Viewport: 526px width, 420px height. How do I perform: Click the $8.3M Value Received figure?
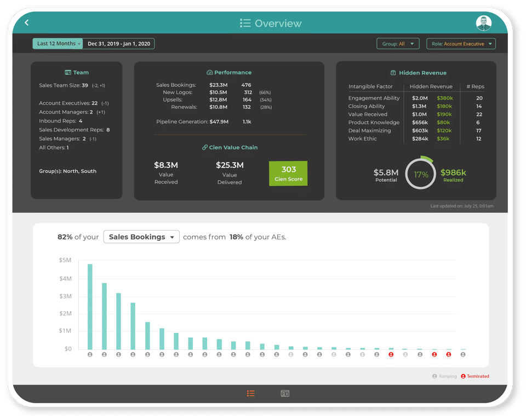tap(166, 165)
